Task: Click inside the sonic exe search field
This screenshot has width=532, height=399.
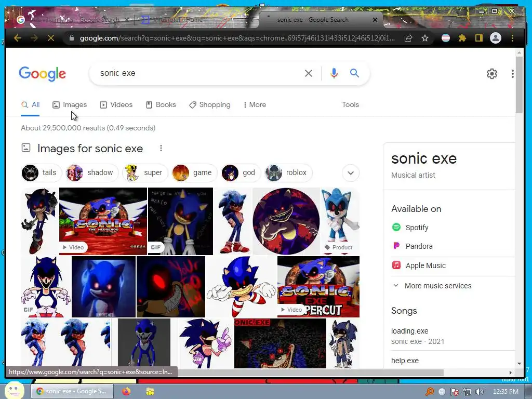Action: pyautogui.click(x=198, y=73)
